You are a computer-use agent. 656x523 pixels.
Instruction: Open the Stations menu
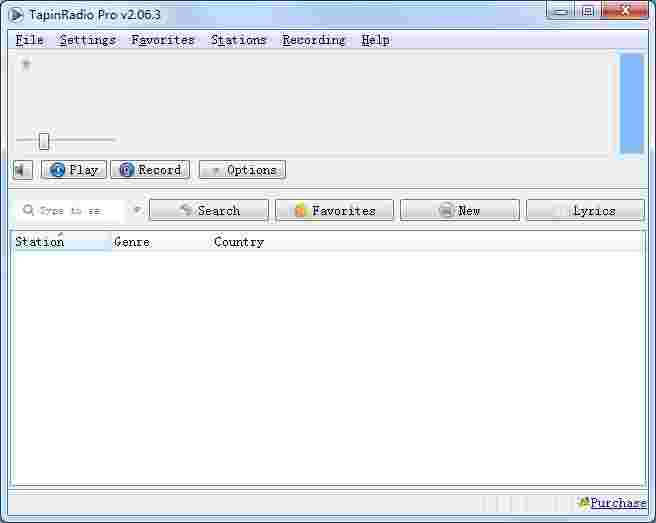(238, 40)
